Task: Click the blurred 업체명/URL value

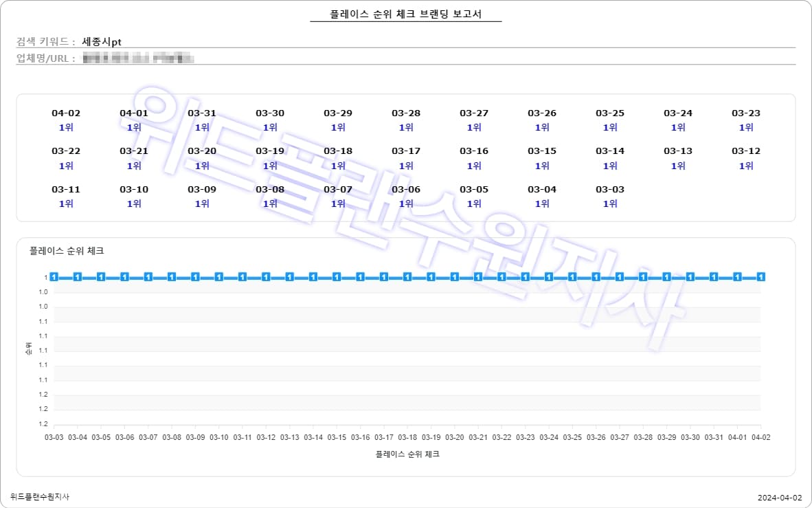Action: [137, 58]
